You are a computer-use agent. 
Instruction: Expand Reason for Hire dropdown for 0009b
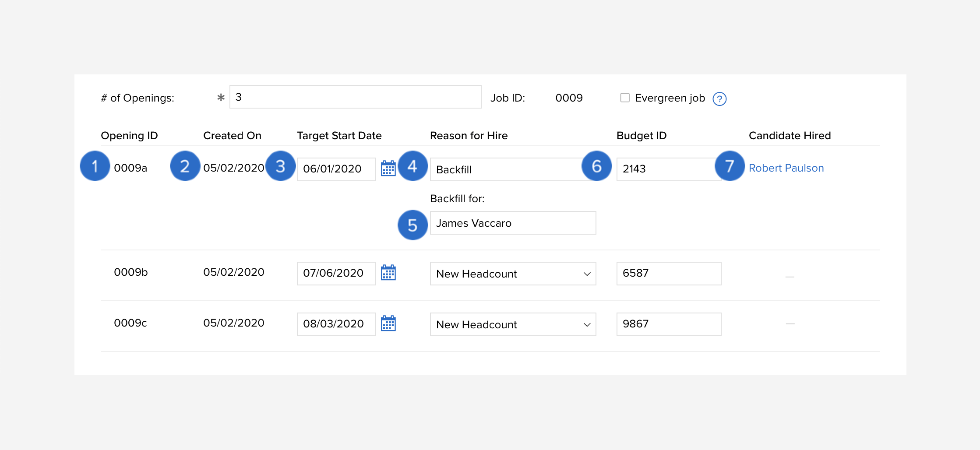[x=513, y=274]
